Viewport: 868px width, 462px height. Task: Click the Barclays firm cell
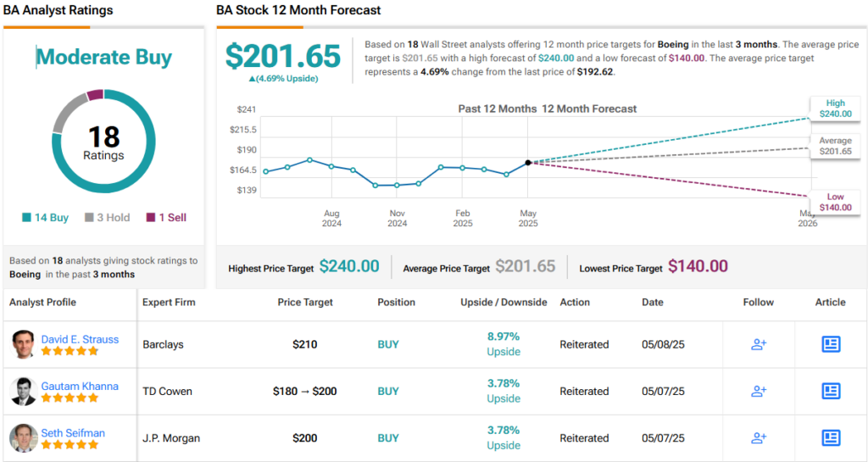pyautogui.click(x=163, y=344)
